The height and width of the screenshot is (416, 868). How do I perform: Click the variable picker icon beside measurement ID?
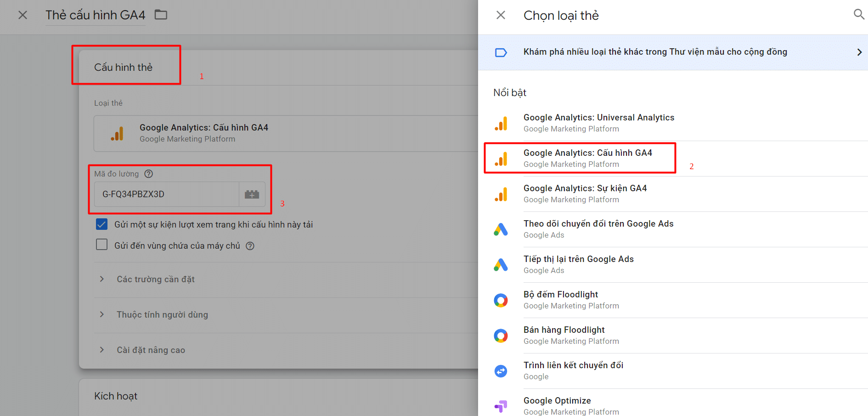[252, 194]
